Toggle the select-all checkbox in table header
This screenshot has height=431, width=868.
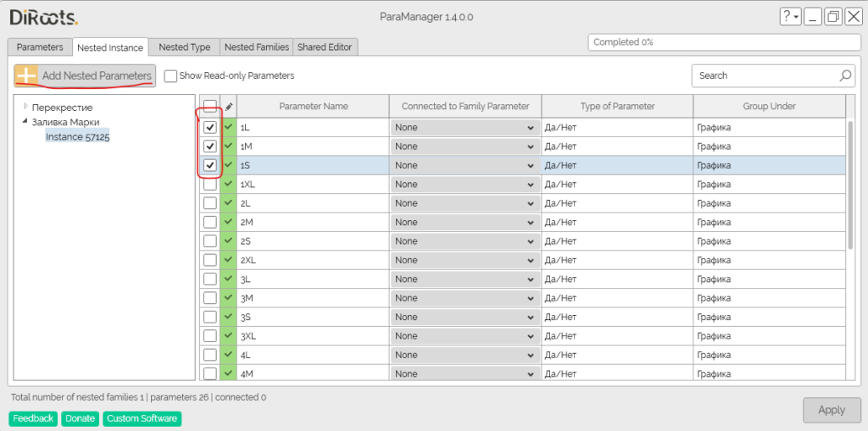coord(210,107)
